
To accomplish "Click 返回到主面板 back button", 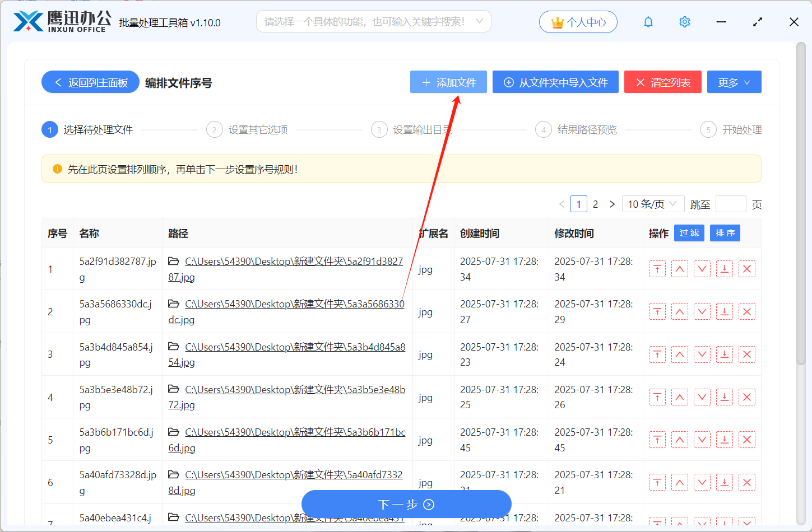I will [x=90, y=82].
